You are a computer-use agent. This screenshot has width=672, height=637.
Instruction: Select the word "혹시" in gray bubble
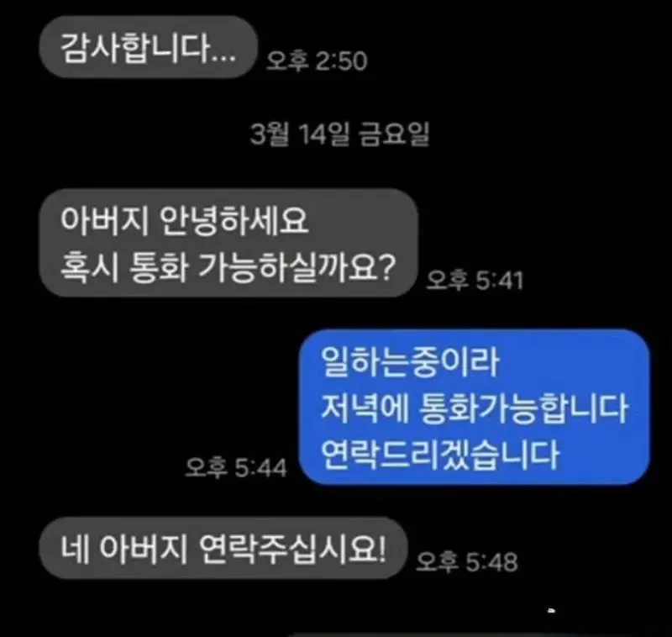pos(89,267)
